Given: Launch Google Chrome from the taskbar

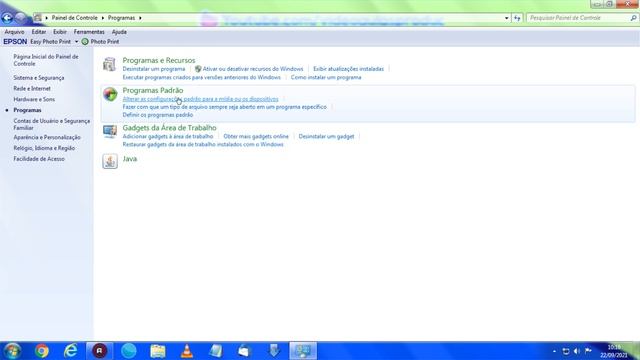Looking at the screenshot, I should click(42, 351).
